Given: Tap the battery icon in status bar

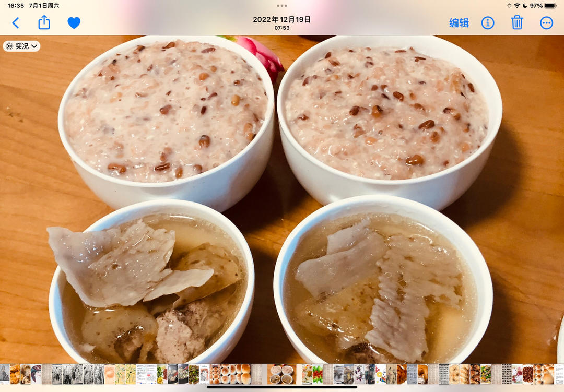Looking at the screenshot, I should 550,6.
